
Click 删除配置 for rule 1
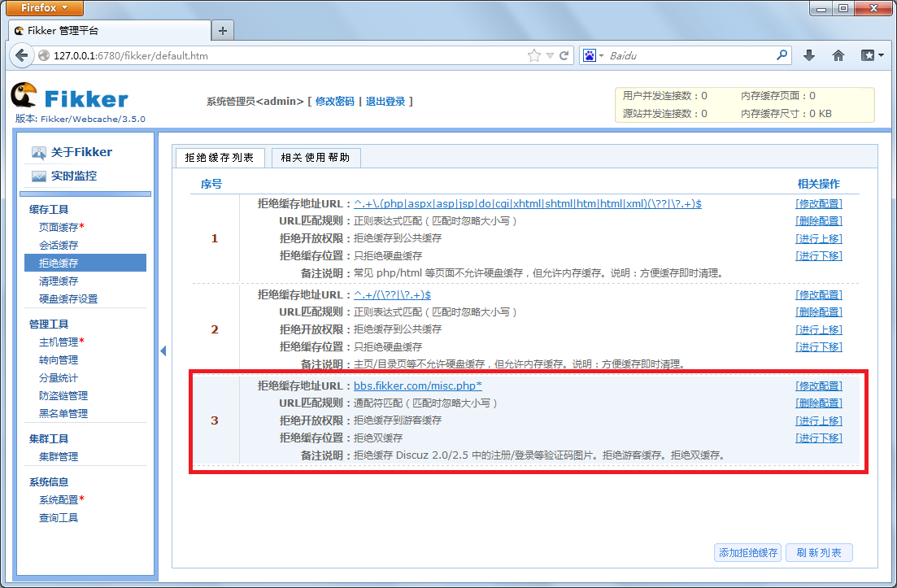tap(819, 220)
